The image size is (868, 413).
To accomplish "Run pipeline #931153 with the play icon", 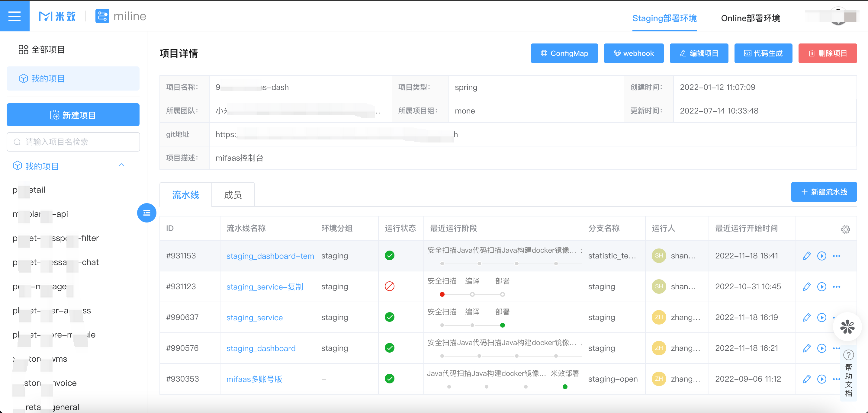I will point(821,256).
